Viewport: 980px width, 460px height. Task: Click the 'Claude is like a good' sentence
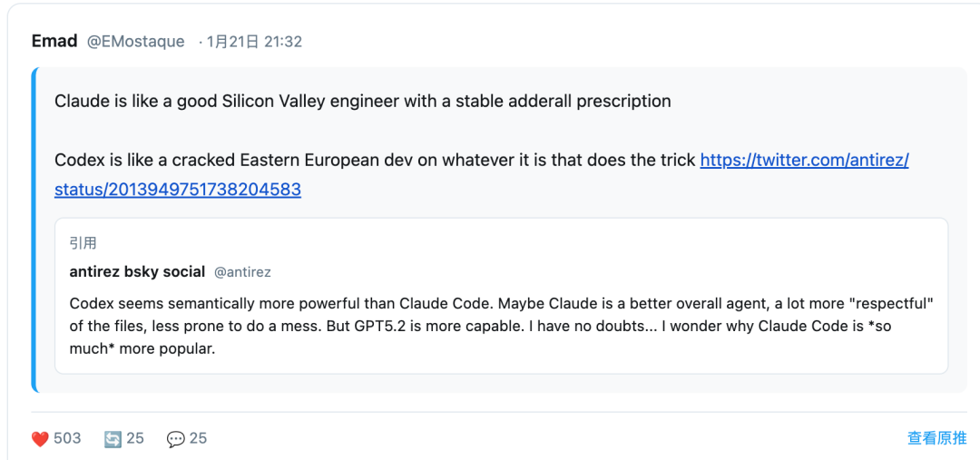pos(363,101)
